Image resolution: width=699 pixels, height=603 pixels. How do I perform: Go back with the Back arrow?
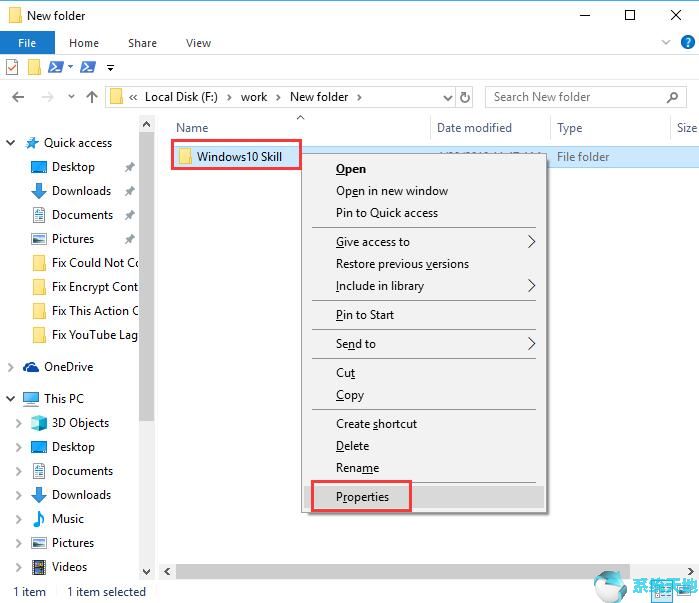click(18, 97)
